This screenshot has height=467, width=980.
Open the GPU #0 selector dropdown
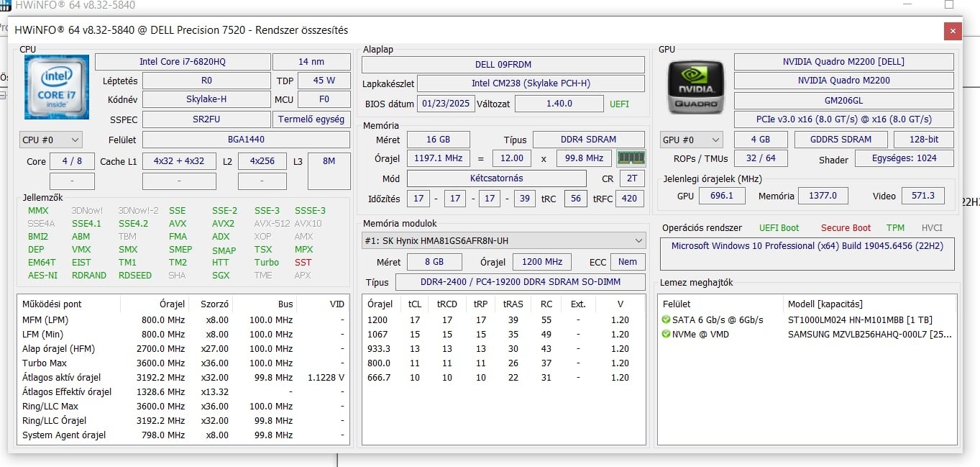pyautogui.click(x=691, y=140)
